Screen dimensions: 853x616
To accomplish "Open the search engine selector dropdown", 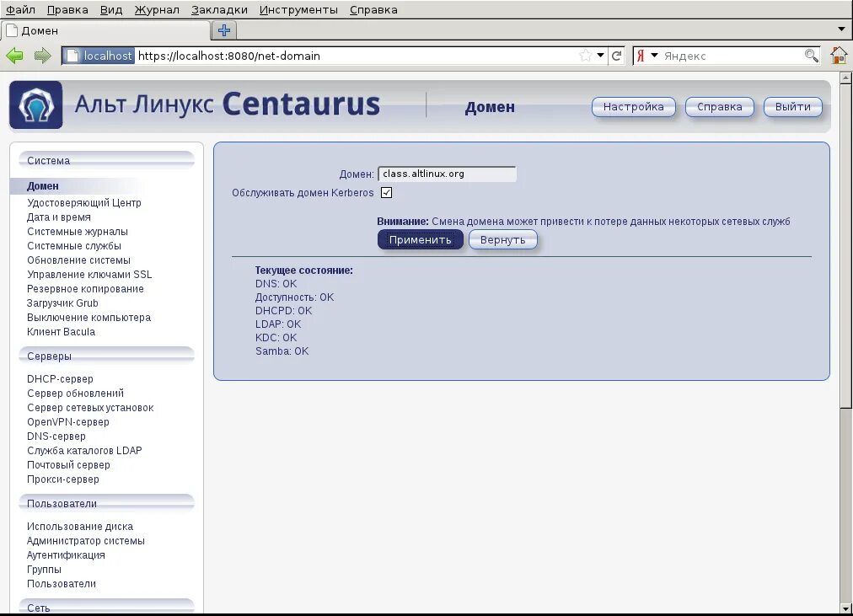I will pos(654,56).
